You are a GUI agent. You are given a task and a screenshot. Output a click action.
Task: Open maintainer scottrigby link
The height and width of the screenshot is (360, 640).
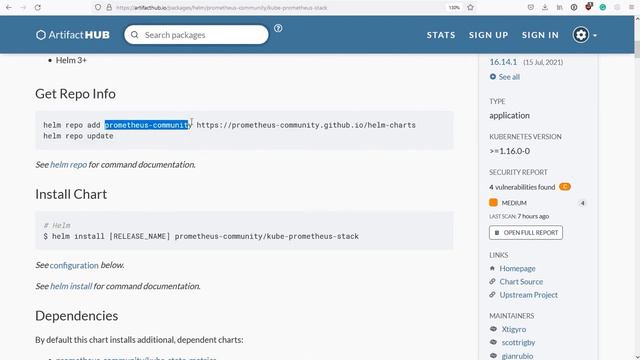tap(518, 342)
